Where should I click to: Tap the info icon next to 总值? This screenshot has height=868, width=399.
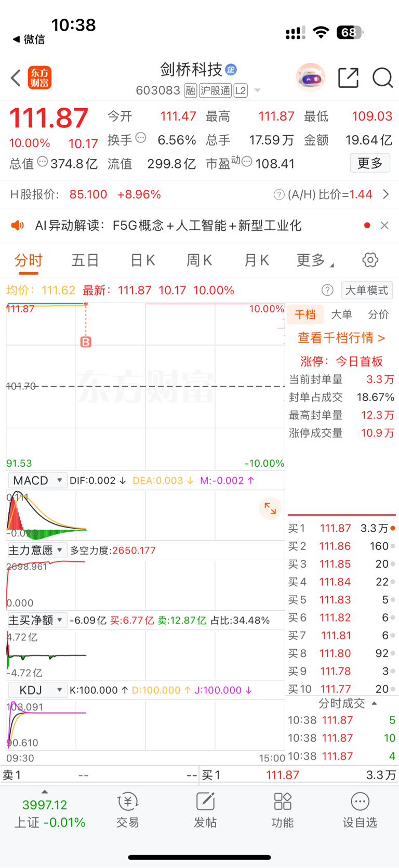(43, 162)
